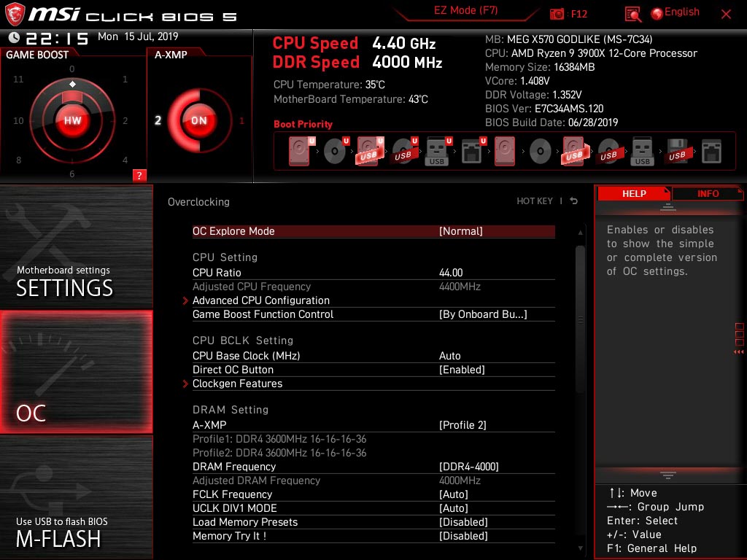This screenshot has height=560, width=747.
Task: Open the BIOS search magnifier icon
Action: pos(632,15)
